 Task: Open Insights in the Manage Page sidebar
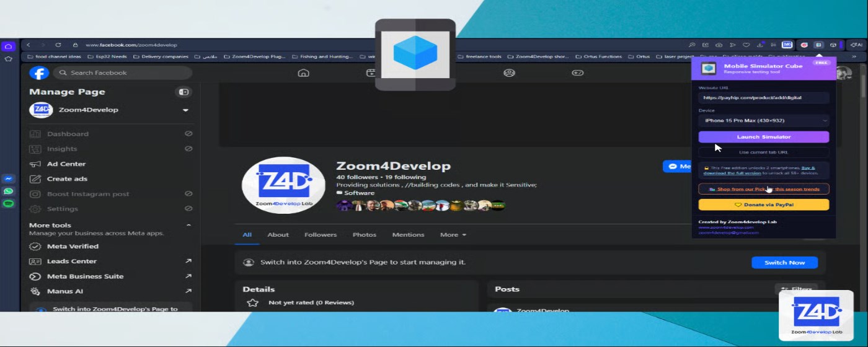pyautogui.click(x=112, y=149)
